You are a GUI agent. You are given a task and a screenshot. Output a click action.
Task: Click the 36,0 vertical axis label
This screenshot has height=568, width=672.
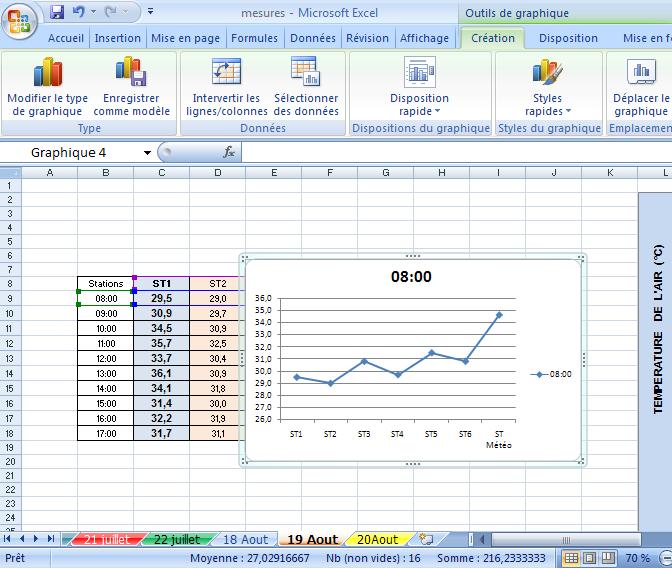pyautogui.click(x=263, y=298)
